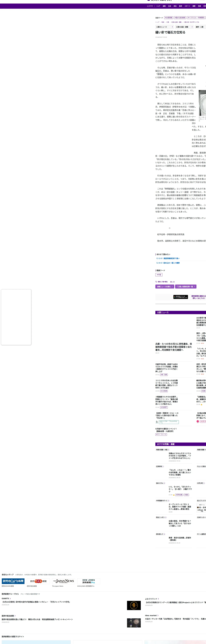The image size is (206, 644).
Task: Select the #人口急減 tag
Action: (x=164, y=391)
